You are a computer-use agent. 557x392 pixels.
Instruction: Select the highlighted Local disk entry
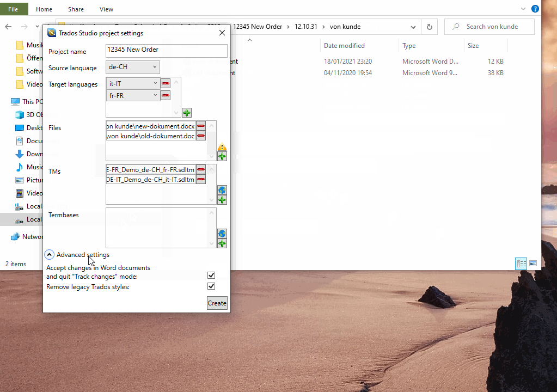point(21,219)
